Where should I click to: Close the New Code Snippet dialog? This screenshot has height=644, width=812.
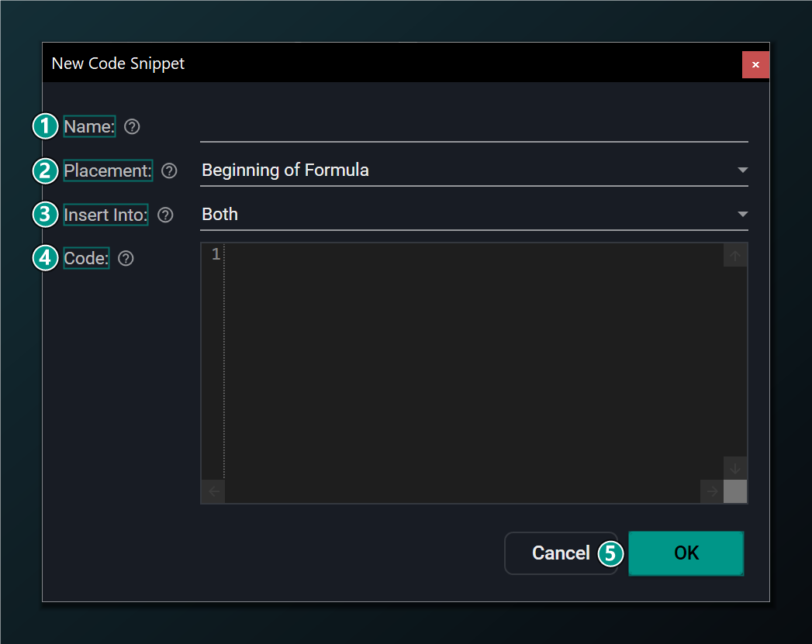click(755, 64)
